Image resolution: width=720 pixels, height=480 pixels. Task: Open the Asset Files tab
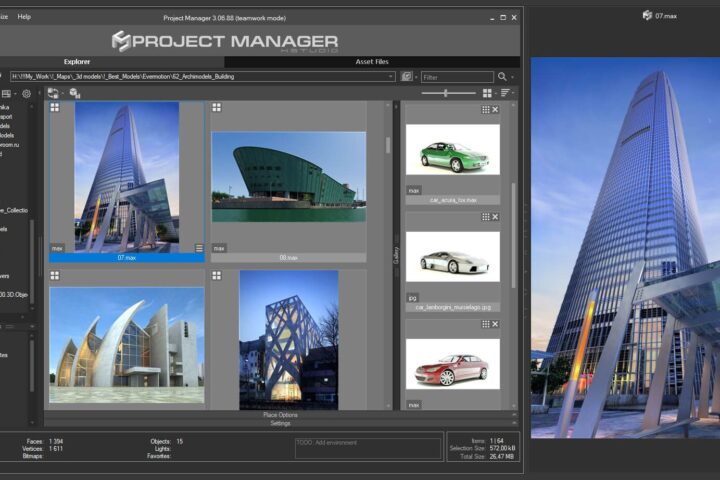(x=372, y=62)
